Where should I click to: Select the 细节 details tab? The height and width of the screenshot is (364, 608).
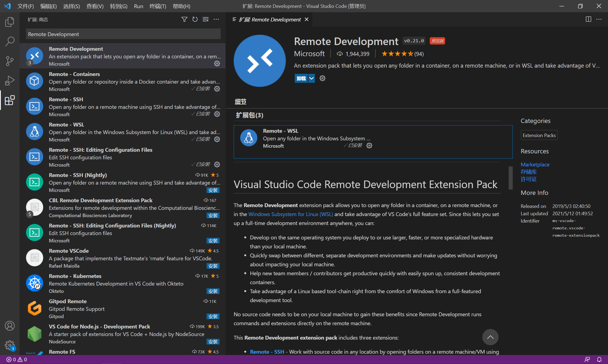click(240, 102)
